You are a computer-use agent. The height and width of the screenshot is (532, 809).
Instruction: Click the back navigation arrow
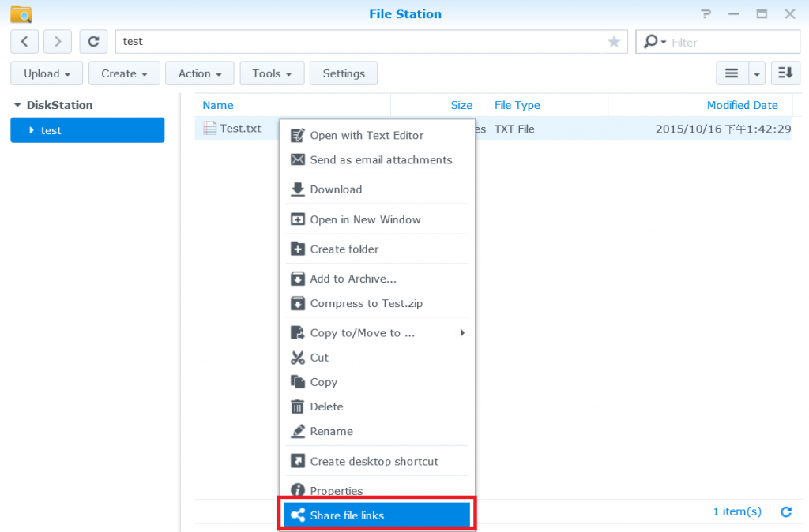tap(24, 42)
